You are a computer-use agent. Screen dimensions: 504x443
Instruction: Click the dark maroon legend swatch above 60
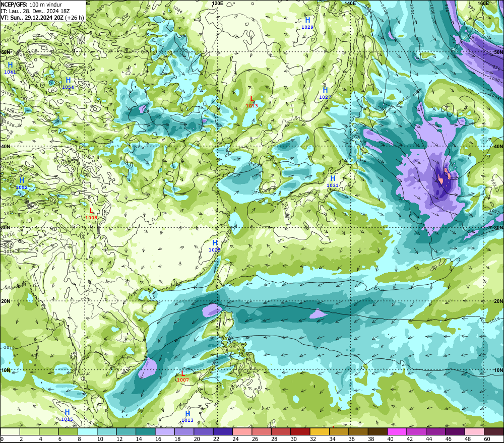pyautogui.click(x=494, y=431)
